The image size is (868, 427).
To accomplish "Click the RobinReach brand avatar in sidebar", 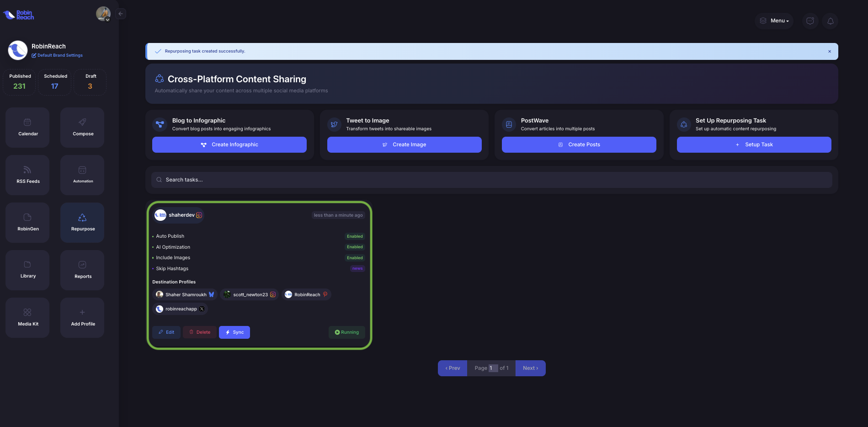I will tap(18, 50).
